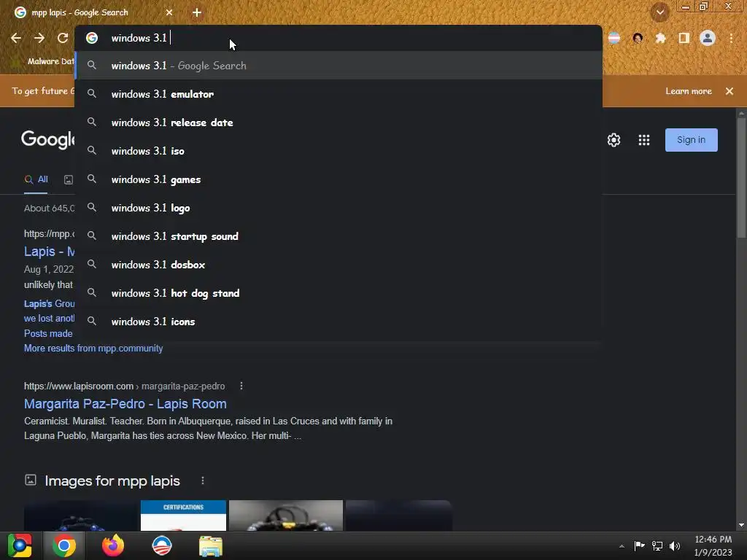Launch Firefox from the taskbar
This screenshot has width=747, height=560.
113,545
